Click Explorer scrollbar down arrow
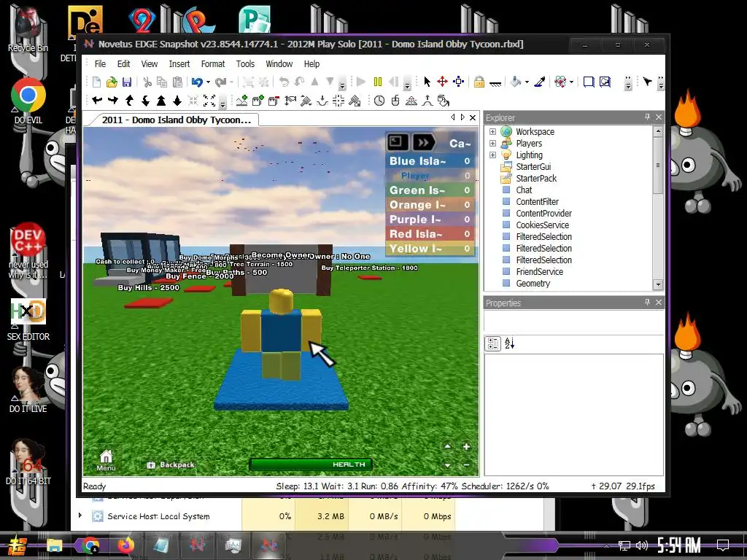This screenshot has height=560, width=747. point(658,284)
